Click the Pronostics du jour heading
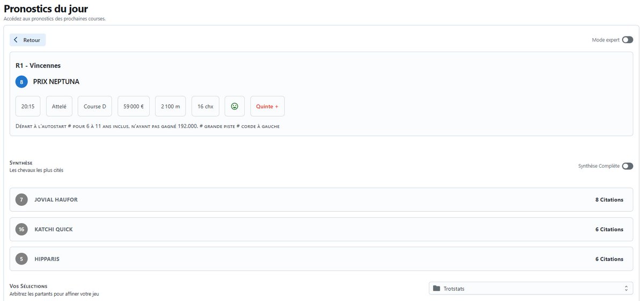Screen dimensions: 644x301 46,9
